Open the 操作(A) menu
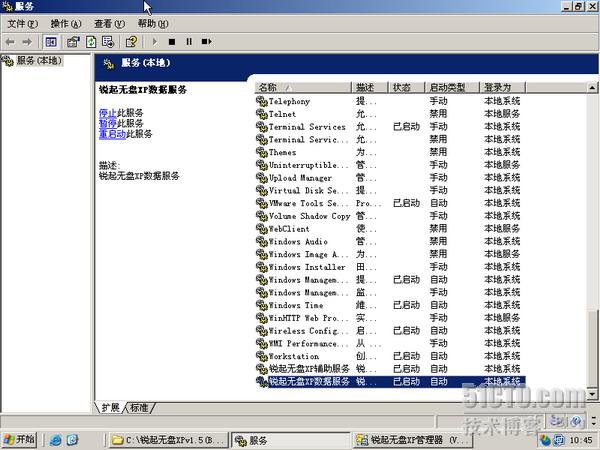This screenshot has height=450, width=600. [x=66, y=24]
